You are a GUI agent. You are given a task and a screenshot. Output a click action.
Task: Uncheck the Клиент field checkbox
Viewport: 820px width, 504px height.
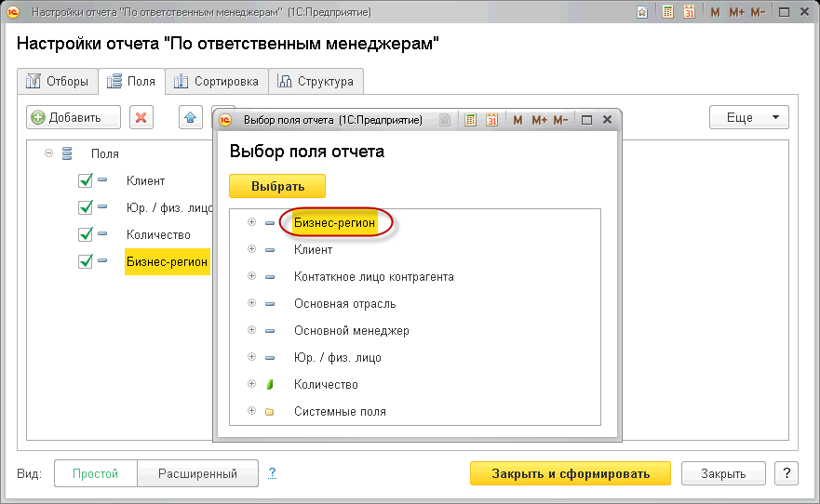(86, 180)
